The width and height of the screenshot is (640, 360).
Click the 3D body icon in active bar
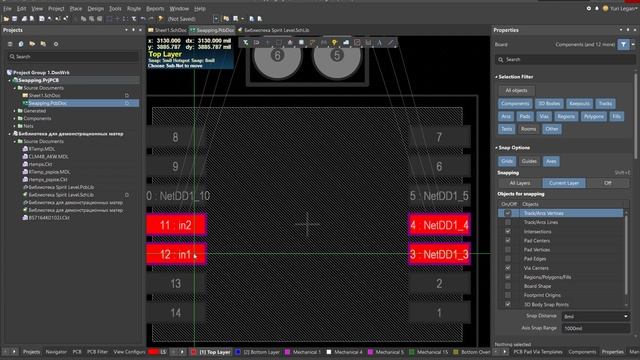pos(357,42)
